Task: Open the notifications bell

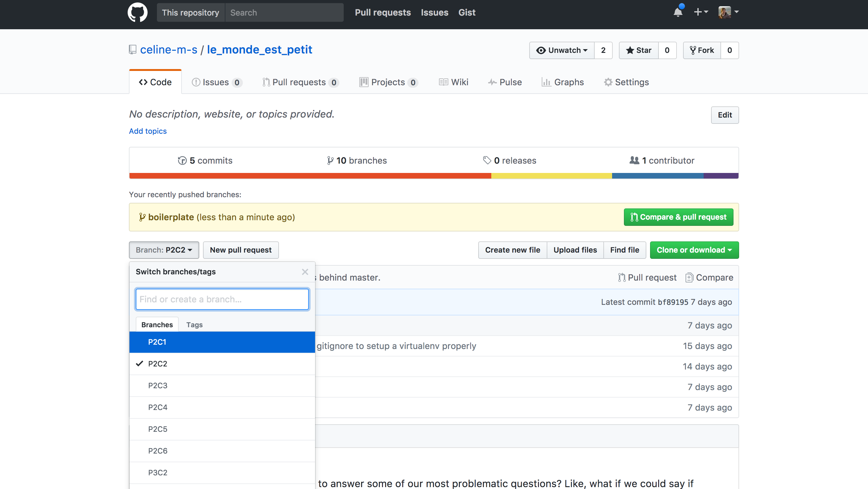Action: tap(678, 12)
